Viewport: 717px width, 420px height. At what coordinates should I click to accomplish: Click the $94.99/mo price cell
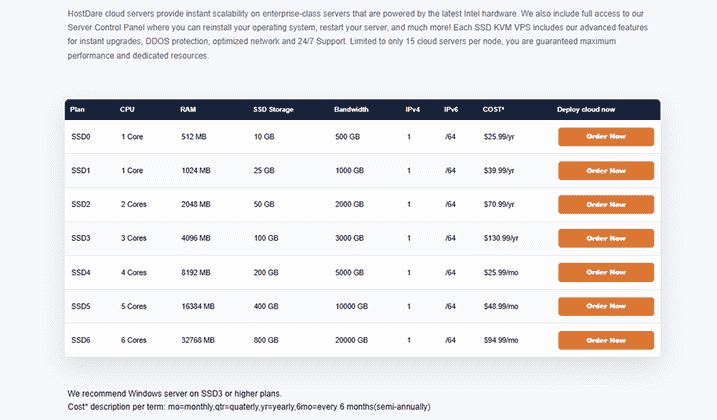click(501, 340)
